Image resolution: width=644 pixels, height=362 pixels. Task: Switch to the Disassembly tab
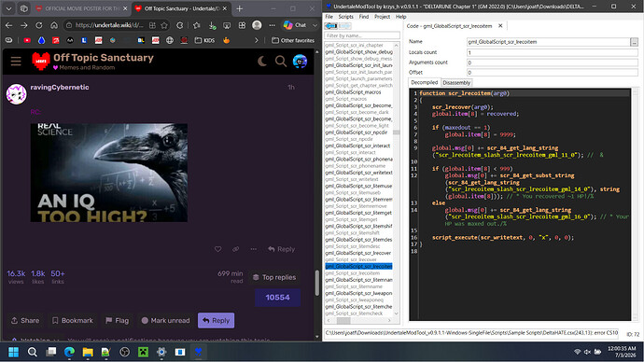[456, 82]
